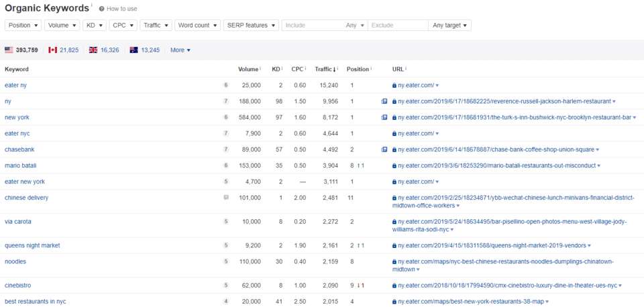Select the Australia flag with 13,245 keywords
The width and height of the screenshot is (644, 307).
(133, 50)
